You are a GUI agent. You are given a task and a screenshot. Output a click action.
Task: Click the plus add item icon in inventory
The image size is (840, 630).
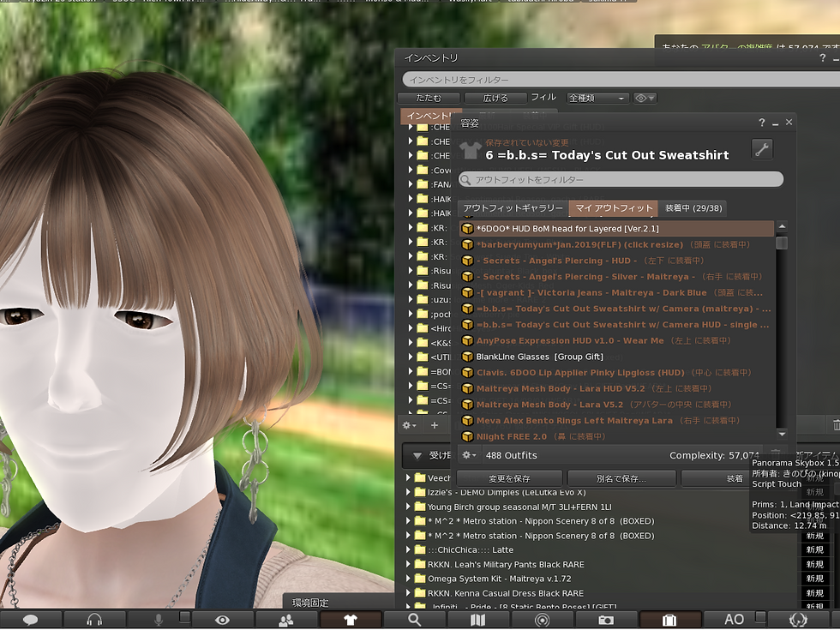tap(435, 425)
